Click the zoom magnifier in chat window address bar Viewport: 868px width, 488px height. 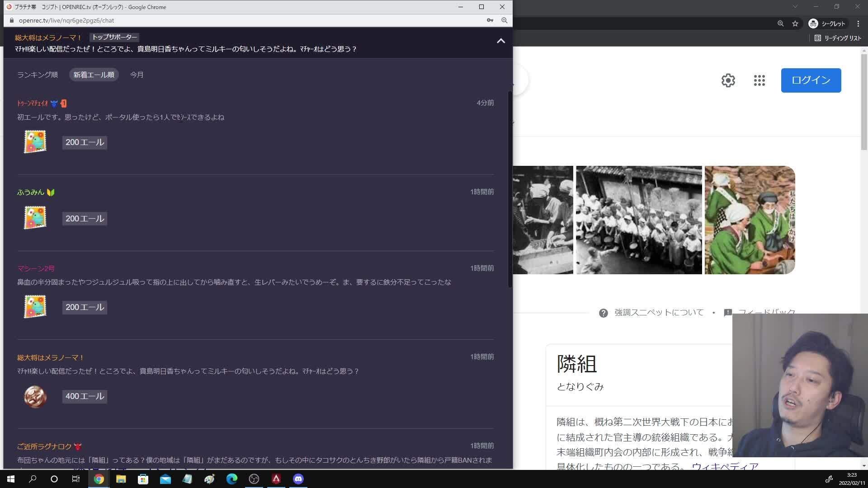click(x=504, y=20)
